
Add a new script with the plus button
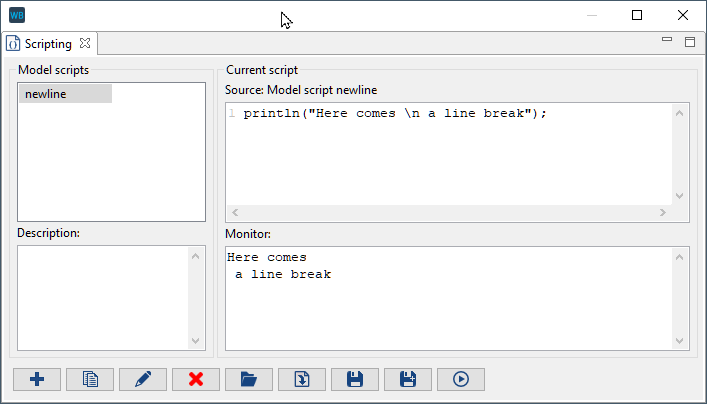(37, 379)
